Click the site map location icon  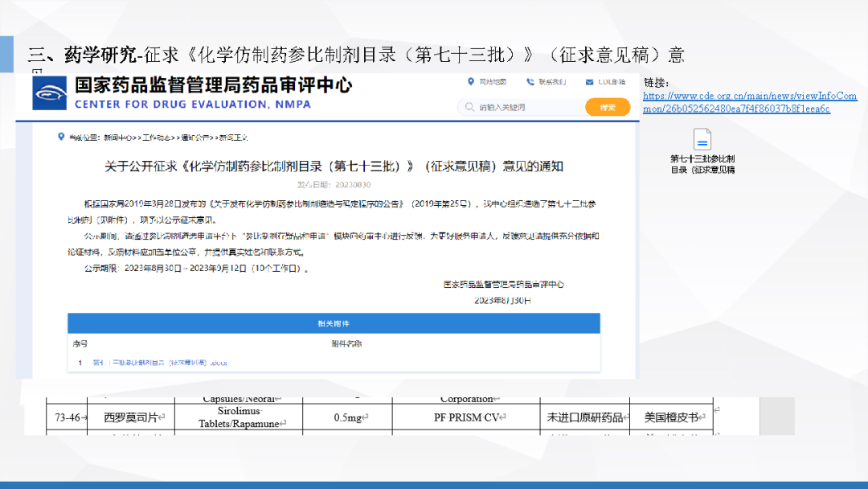click(x=471, y=82)
